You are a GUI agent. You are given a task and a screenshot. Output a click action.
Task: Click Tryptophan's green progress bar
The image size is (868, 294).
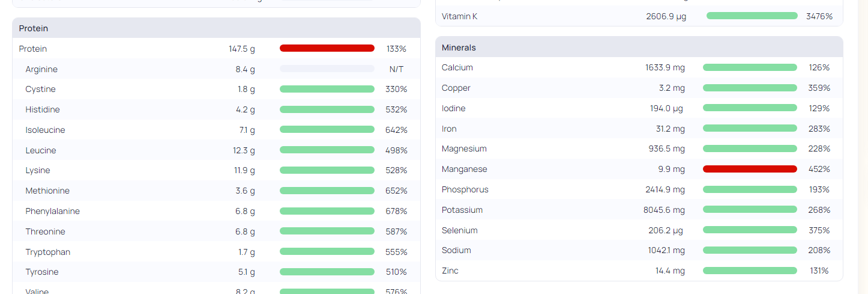pos(327,252)
